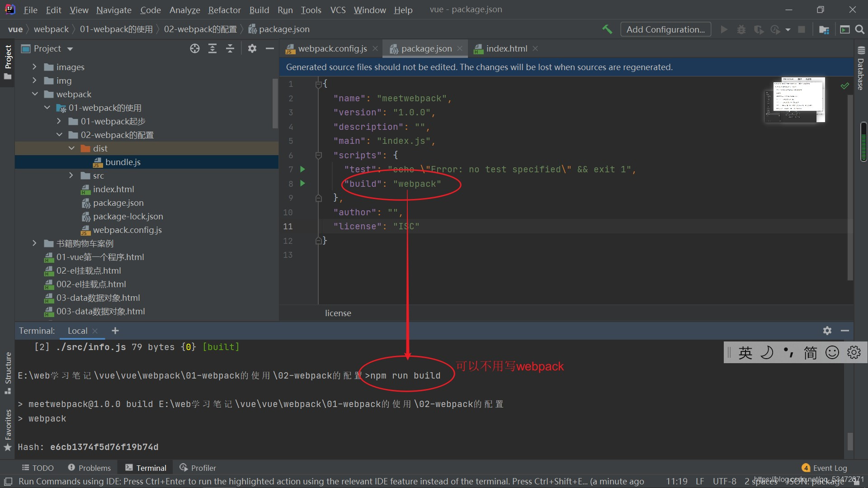This screenshot has height=488, width=868.
Task: Close the package.json editor tab
Action: click(x=460, y=48)
